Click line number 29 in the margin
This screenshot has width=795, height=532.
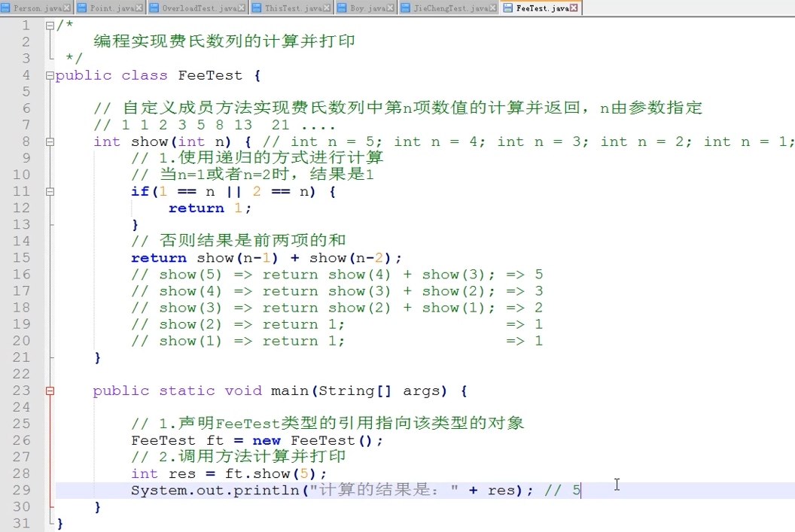point(21,490)
